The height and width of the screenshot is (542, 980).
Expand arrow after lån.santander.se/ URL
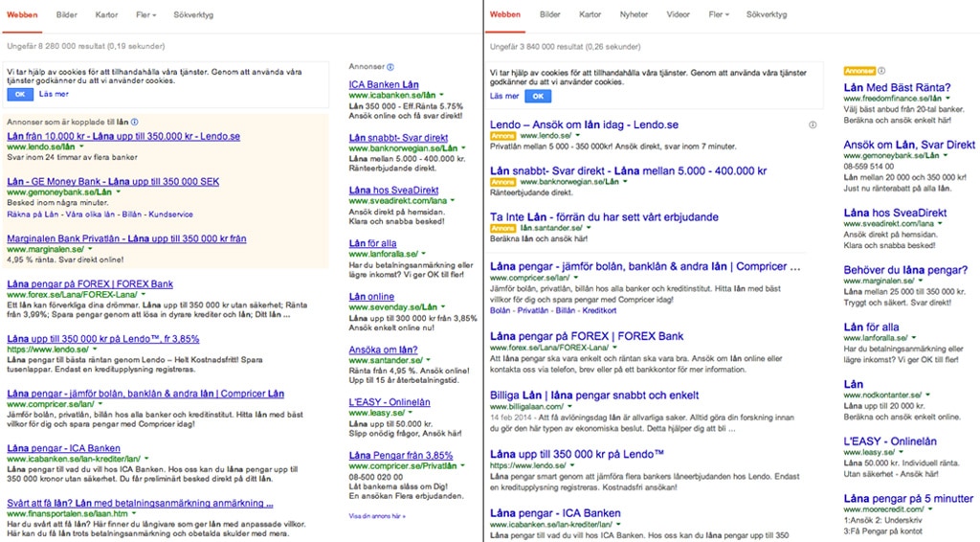pos(589,228)
